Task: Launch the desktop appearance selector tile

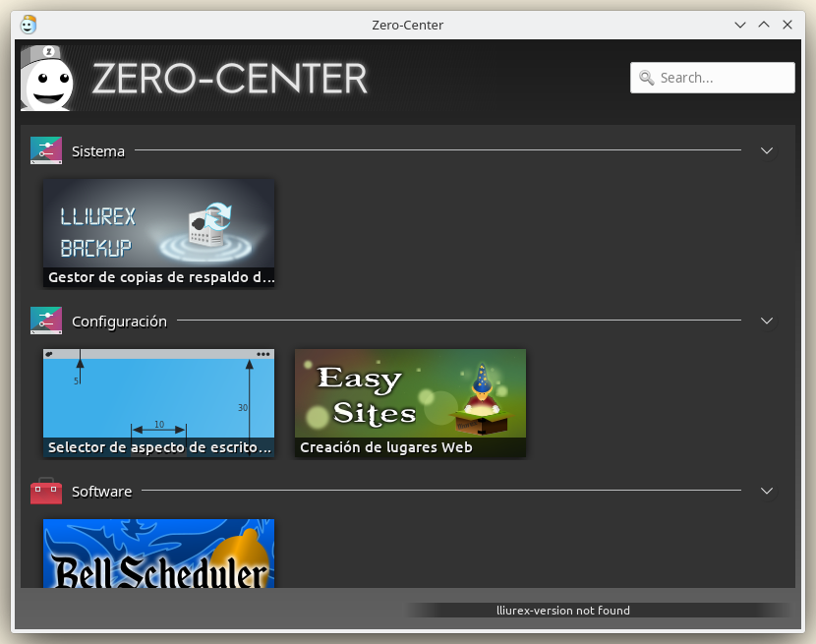Action: click(x=158, y=402)
